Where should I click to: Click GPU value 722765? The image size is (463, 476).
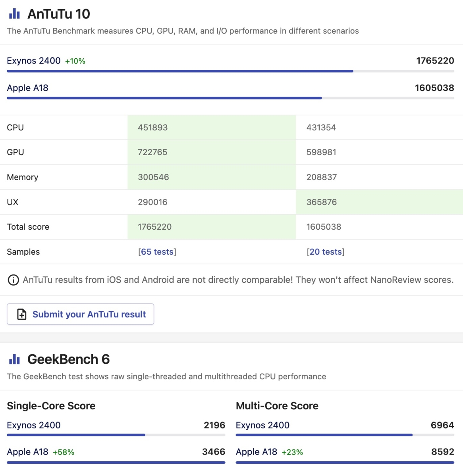coord(152,152)
